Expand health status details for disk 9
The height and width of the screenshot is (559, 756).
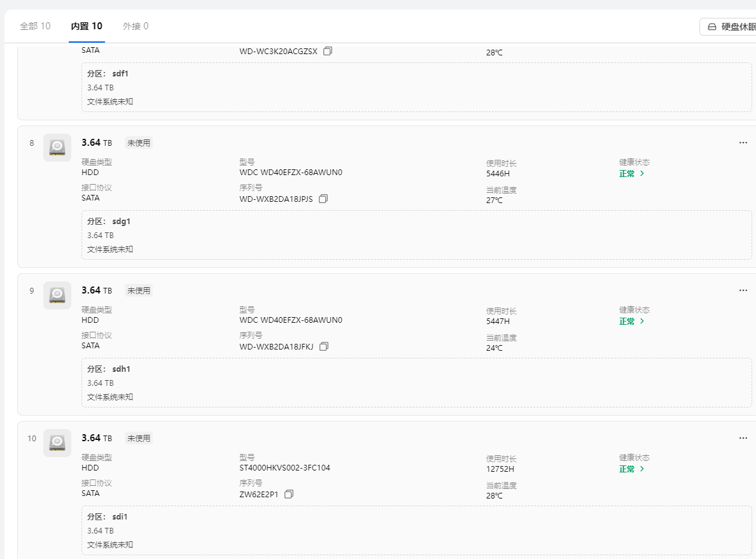tap(632, 321)
